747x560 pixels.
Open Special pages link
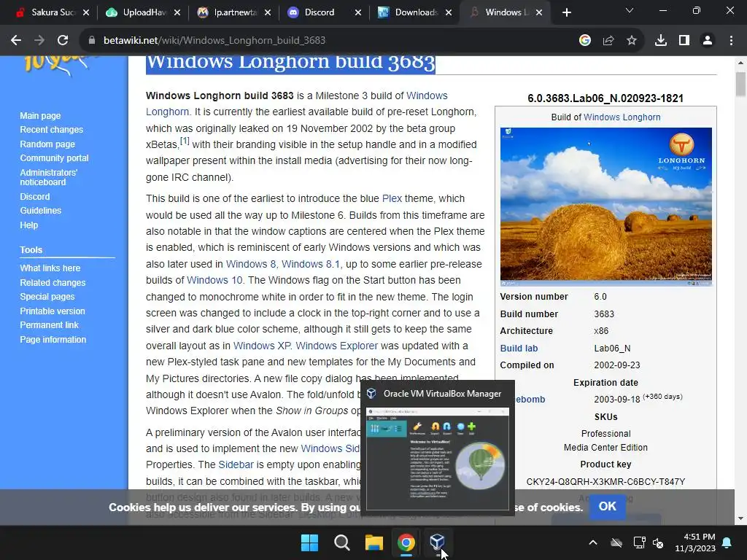47,297
